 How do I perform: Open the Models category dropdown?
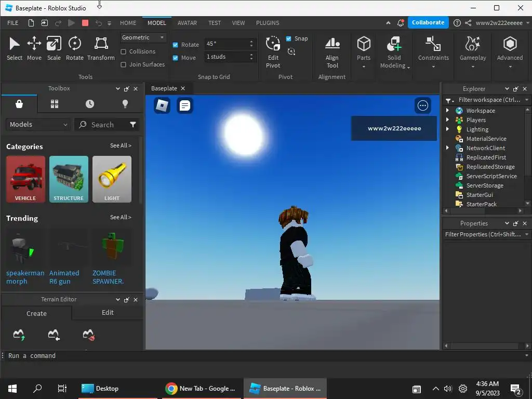pos(38,125)
